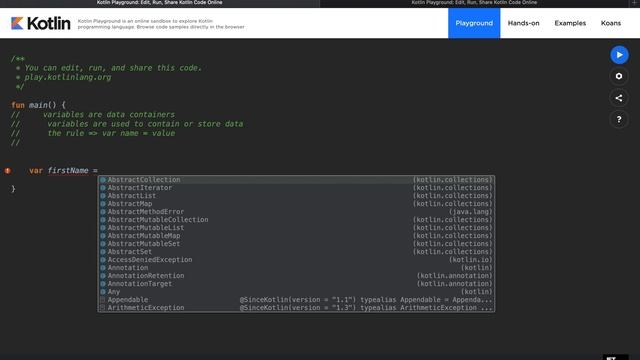Click comment 'variables are data containers'
640x360 pixels.
point(109,115)
